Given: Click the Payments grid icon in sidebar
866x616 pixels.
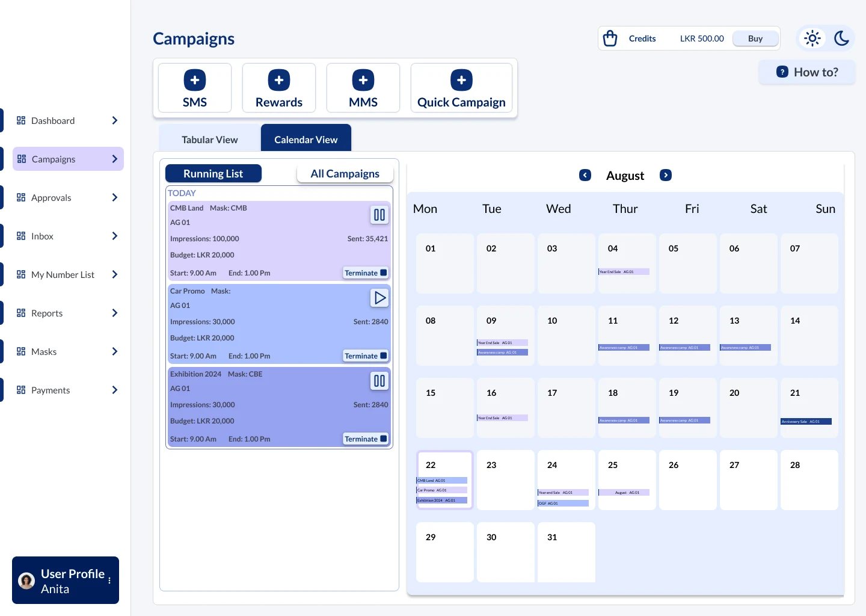Looking at the screenshot, I should (21, 390).
